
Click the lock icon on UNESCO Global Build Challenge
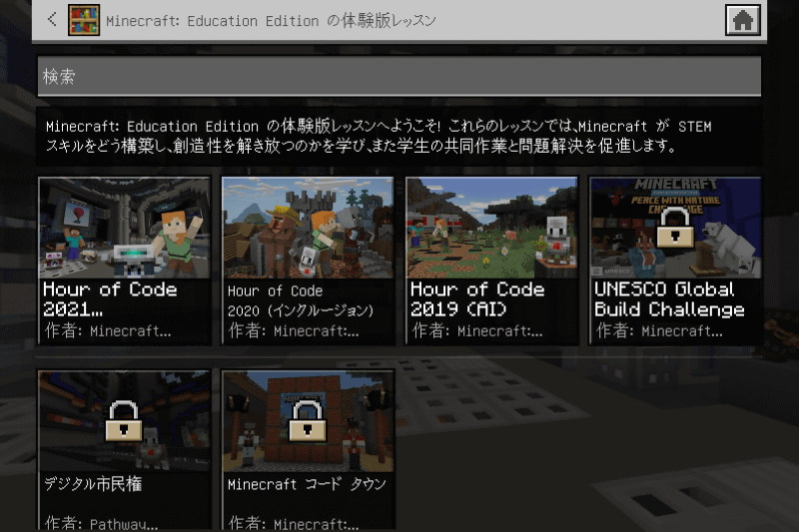(x=675, y=228)
